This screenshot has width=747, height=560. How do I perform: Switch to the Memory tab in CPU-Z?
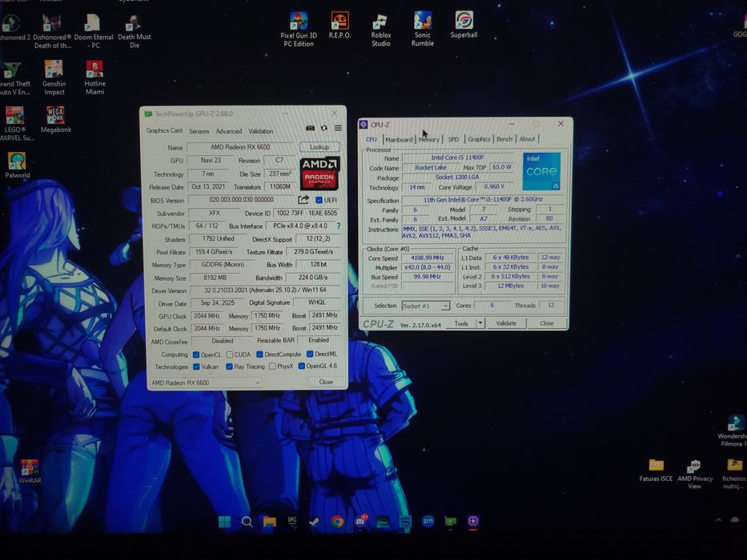coord(429,139)
